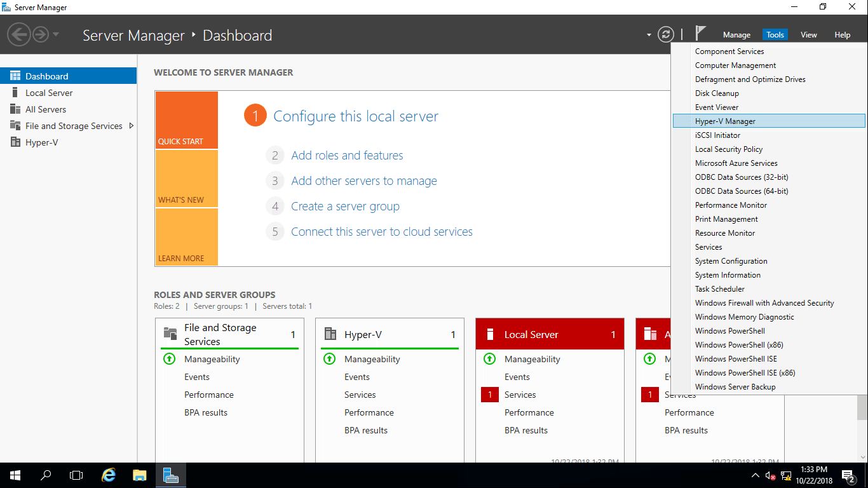868x488 pixels.
Task: Click the LEARN MORE tile
Action: point(186,237)
